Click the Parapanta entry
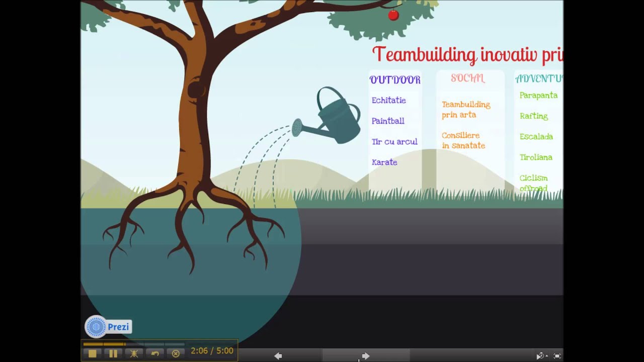The height and width of the screenshot is (362, 644). point(538,96)
